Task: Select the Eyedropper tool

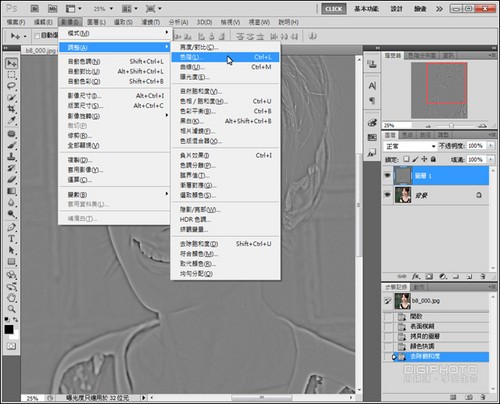Action: click(12, 120)
